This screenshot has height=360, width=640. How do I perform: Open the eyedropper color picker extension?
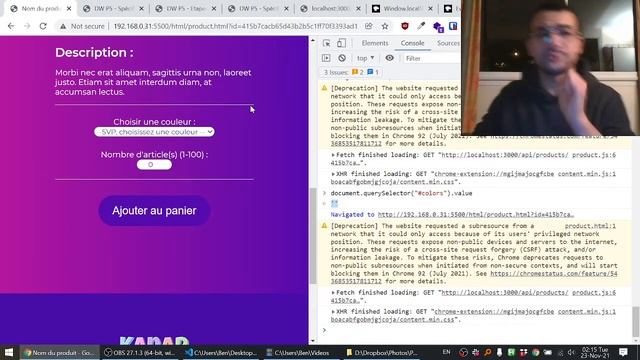click(x=421, y=26)
